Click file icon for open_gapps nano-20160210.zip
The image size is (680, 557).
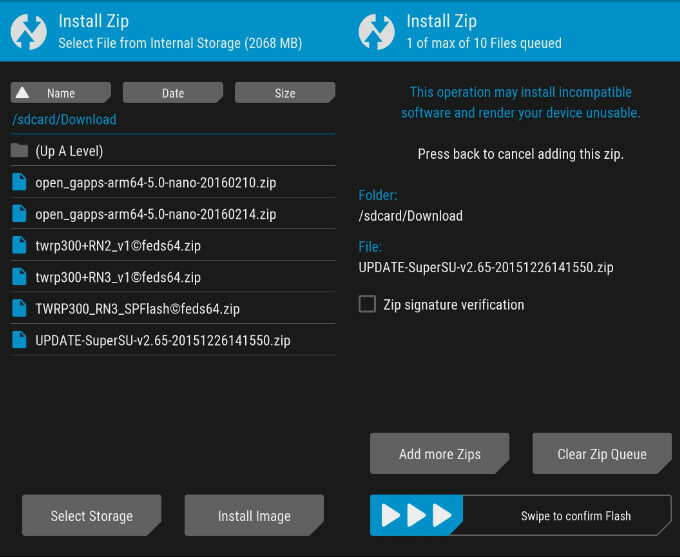click(x=19, y=182)
